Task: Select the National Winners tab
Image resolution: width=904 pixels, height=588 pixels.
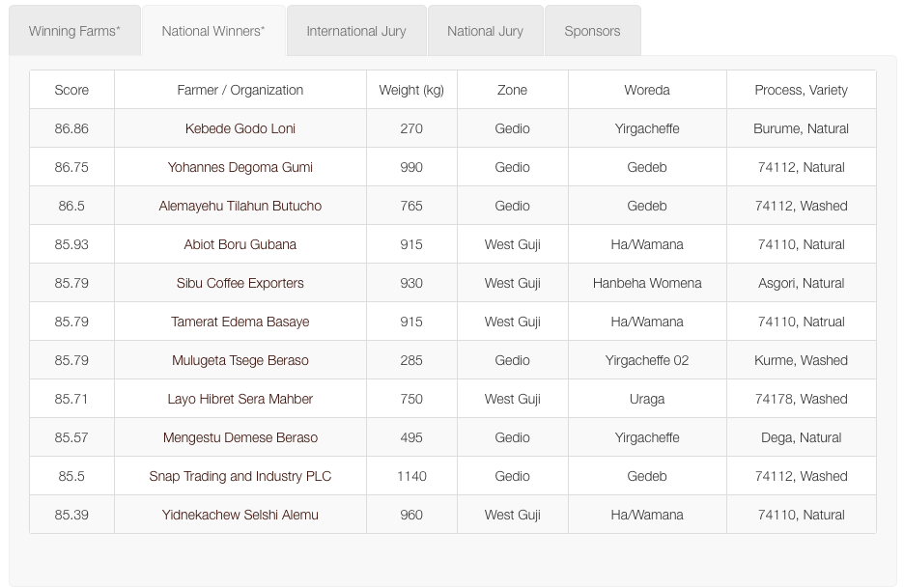Action: 213,31
